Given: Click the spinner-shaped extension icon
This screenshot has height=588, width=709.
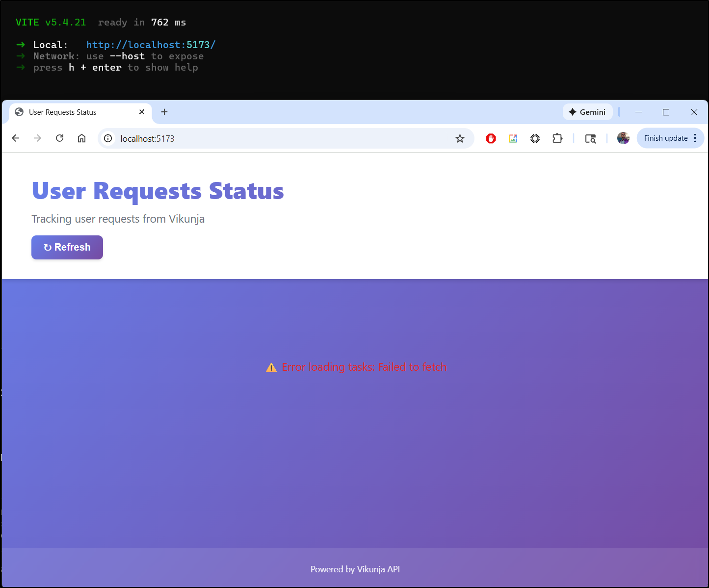Looking at the screenshot, I should point(535,138).
